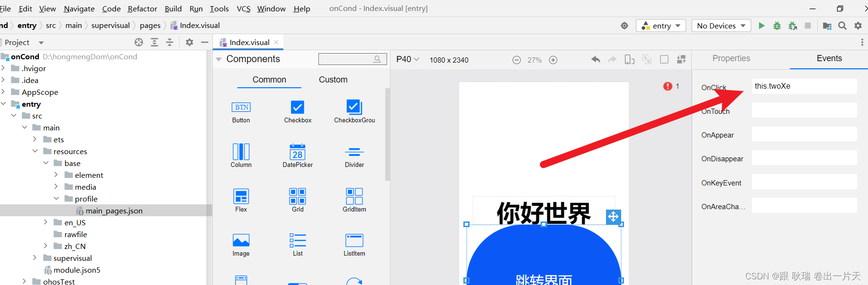Click the OnClick value field
Image resolution: width=868 pixels, height=285 pixels.
804,86
